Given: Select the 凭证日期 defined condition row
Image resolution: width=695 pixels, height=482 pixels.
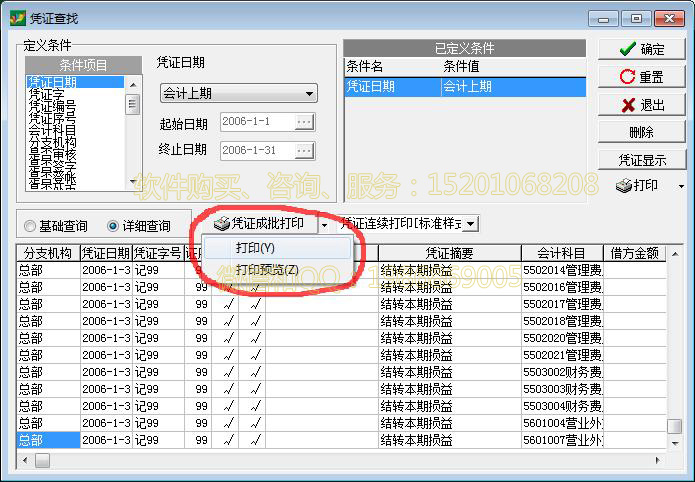Looking at the screenshot, I should 464,87.
